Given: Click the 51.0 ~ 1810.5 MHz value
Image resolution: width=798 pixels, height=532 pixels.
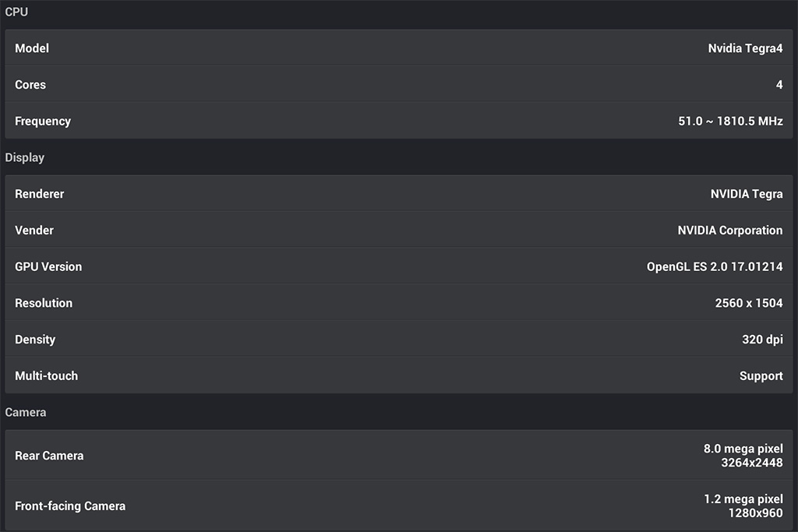Looking at the screenshot, I should click(730, 122).
